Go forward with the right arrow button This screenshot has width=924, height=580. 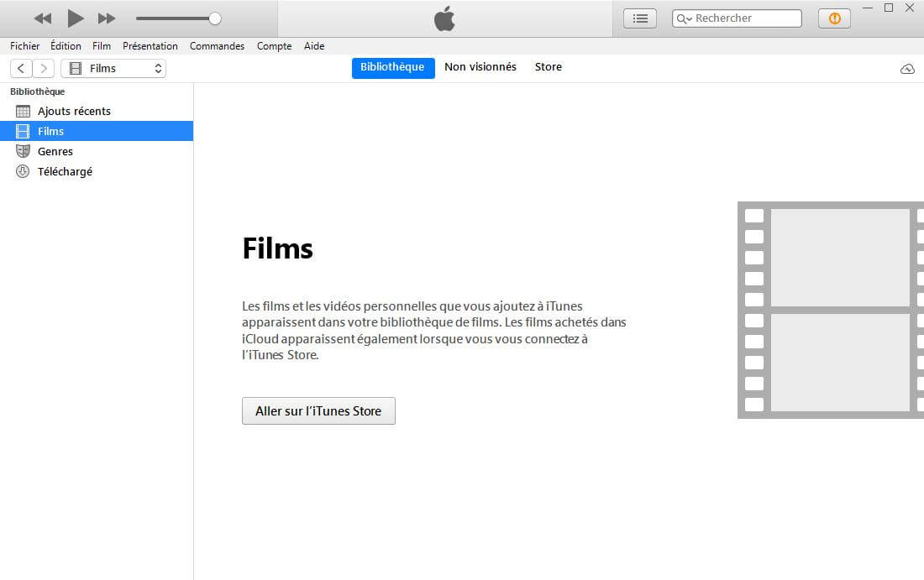[44, 68]
